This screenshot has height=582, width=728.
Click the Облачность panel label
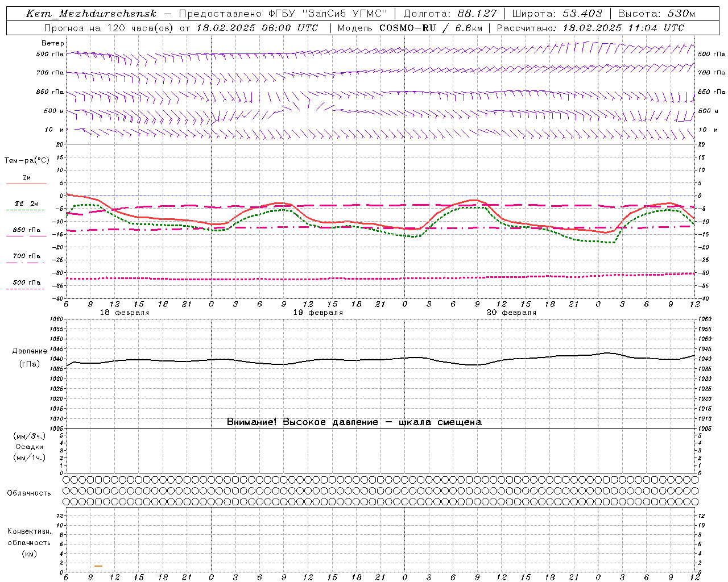(x=29, y=493)
